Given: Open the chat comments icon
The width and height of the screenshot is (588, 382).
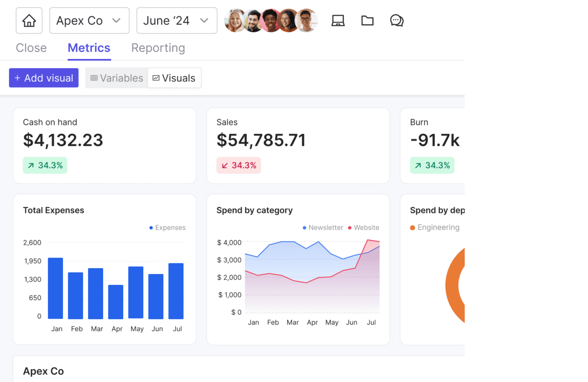Looking at the screenshot, I should (397, 21).
